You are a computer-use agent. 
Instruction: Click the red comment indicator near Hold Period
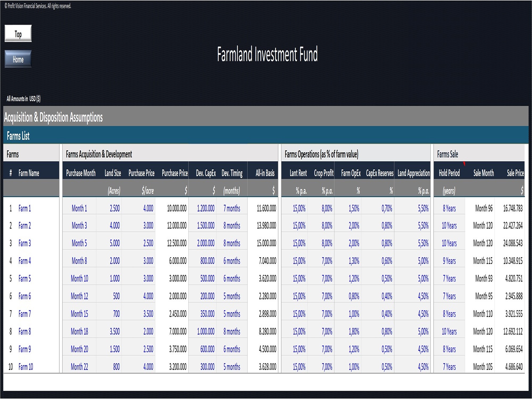(x=464, y=164)
